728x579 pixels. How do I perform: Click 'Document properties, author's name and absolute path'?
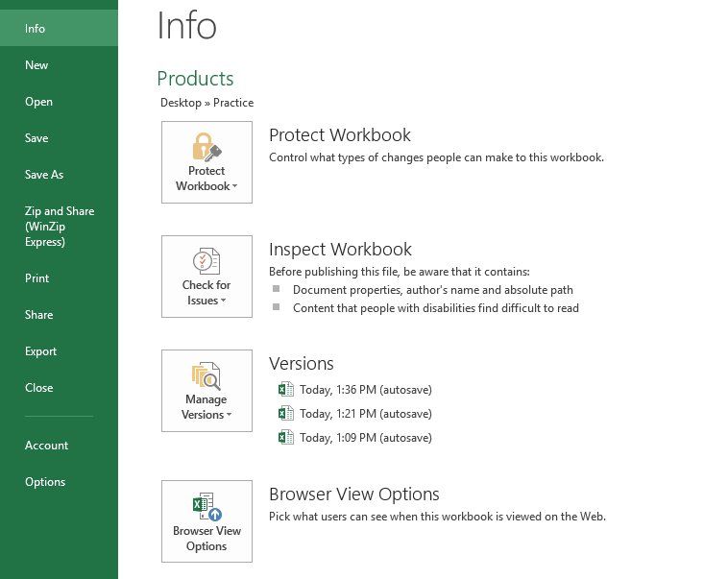(433, 290)
